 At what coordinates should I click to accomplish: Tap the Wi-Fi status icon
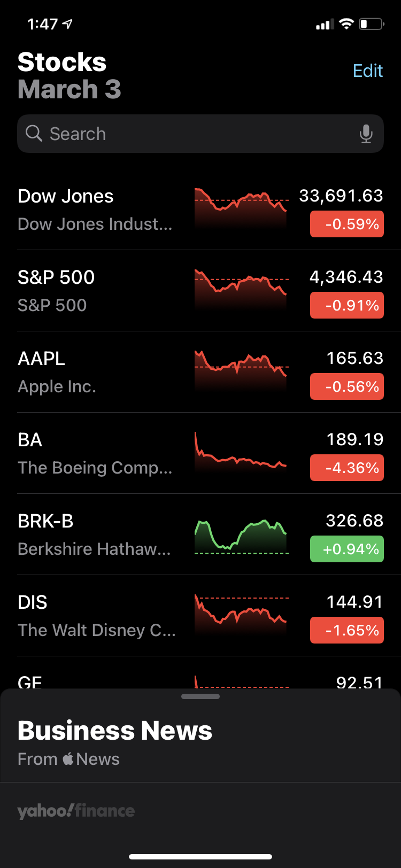point(346,24)
